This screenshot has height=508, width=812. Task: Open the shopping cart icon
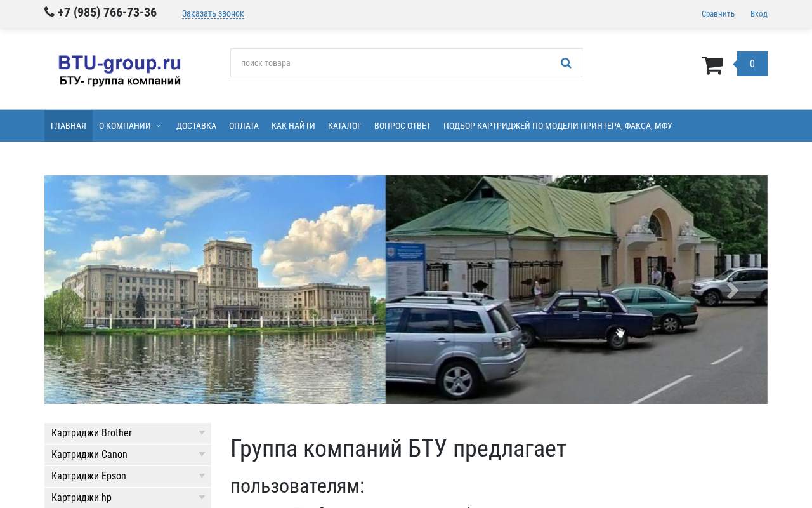coord(712,65)
